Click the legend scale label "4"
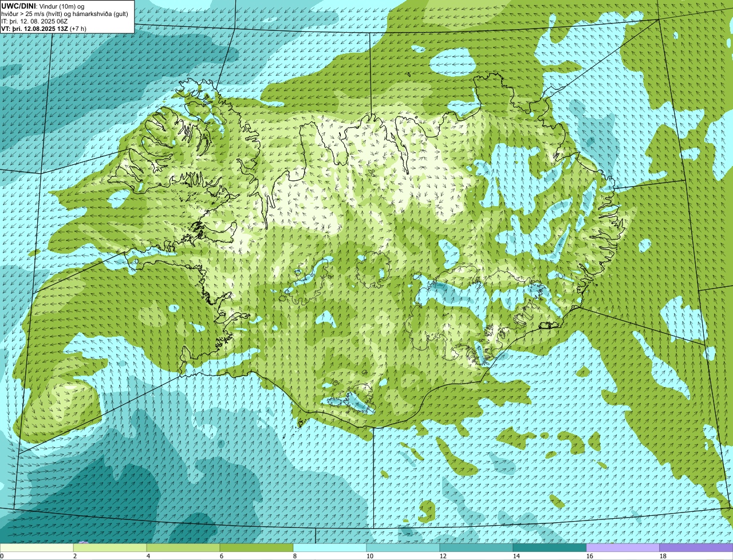733x560 pixels. 148,556
